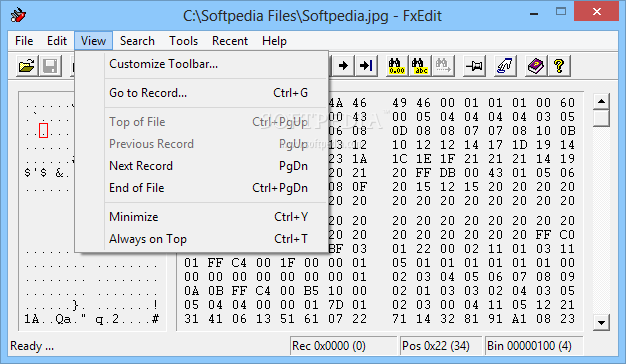Click the Find text (abc) binoculars icon
626x364 pixels.
coord(420,66)
